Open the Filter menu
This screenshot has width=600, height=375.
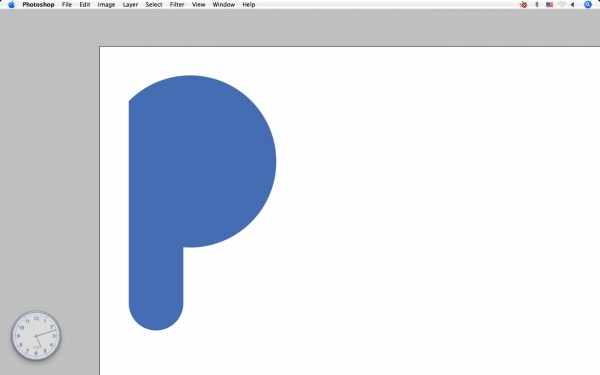coord(177,5)
